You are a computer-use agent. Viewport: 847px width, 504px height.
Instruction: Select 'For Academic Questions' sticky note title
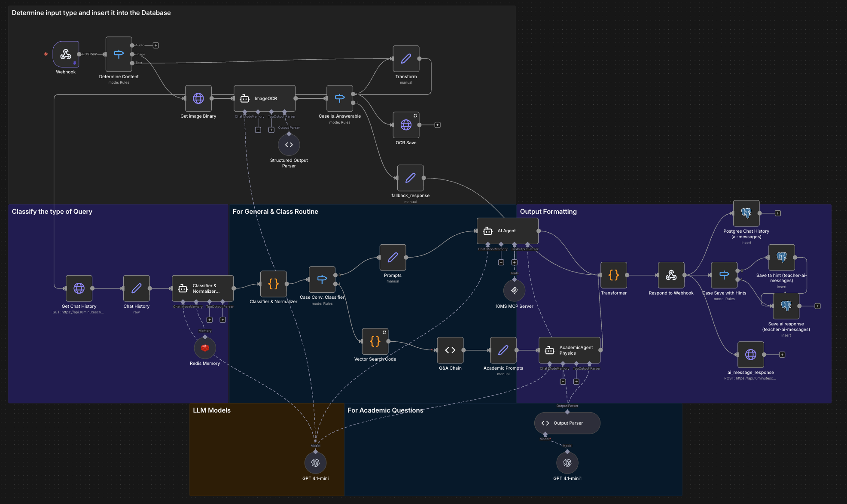[x=385, y=410]
